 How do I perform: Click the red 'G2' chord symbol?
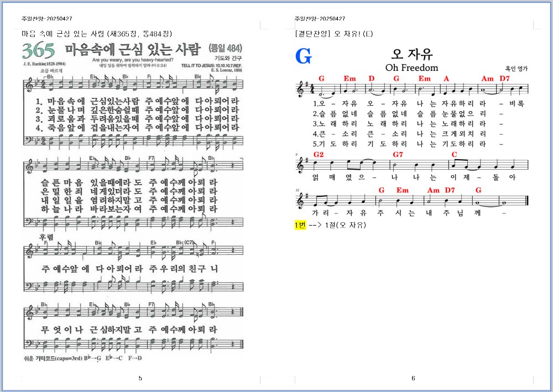click(319, 155)
